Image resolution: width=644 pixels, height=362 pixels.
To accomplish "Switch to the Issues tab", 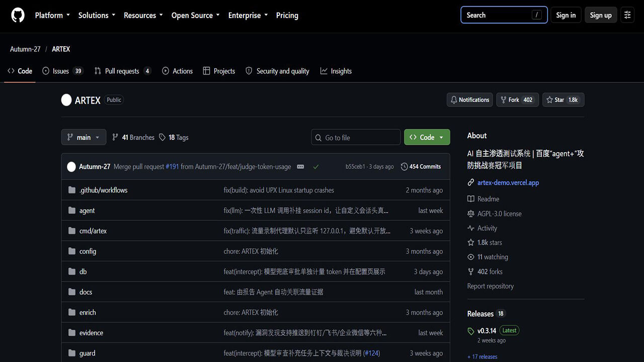I will 63,71.
